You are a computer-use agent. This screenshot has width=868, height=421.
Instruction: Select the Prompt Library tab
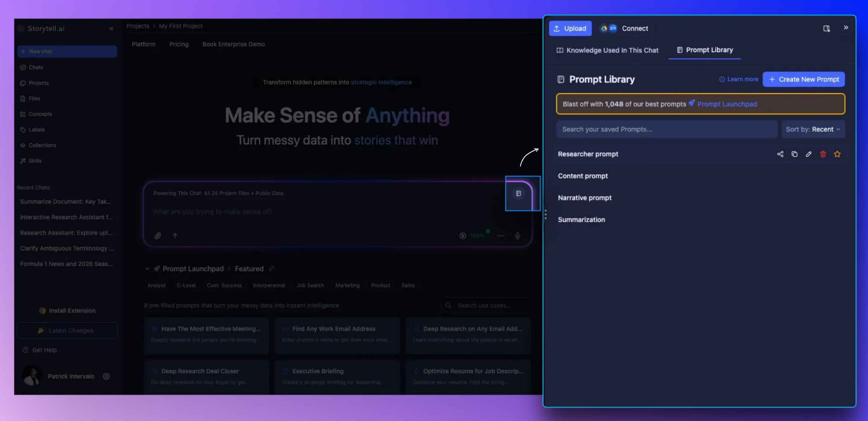[x=704, y=50]
